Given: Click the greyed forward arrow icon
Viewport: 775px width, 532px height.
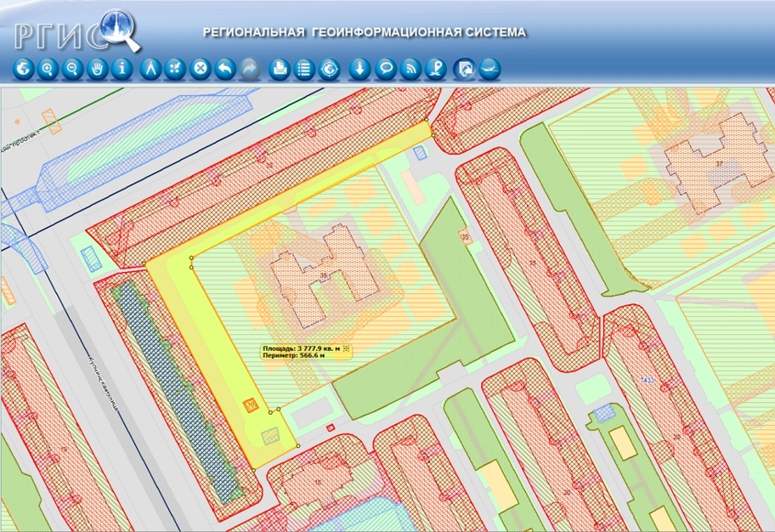Looking at the screenshot, I should point(250,69).
